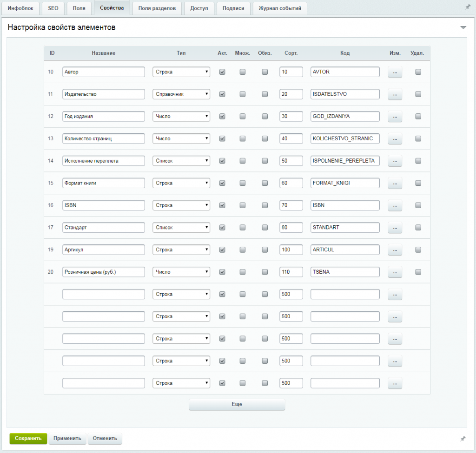Click the Название field containing Формат книги
The width and height of the screenshot is (476, 453).
click(104, 183)
